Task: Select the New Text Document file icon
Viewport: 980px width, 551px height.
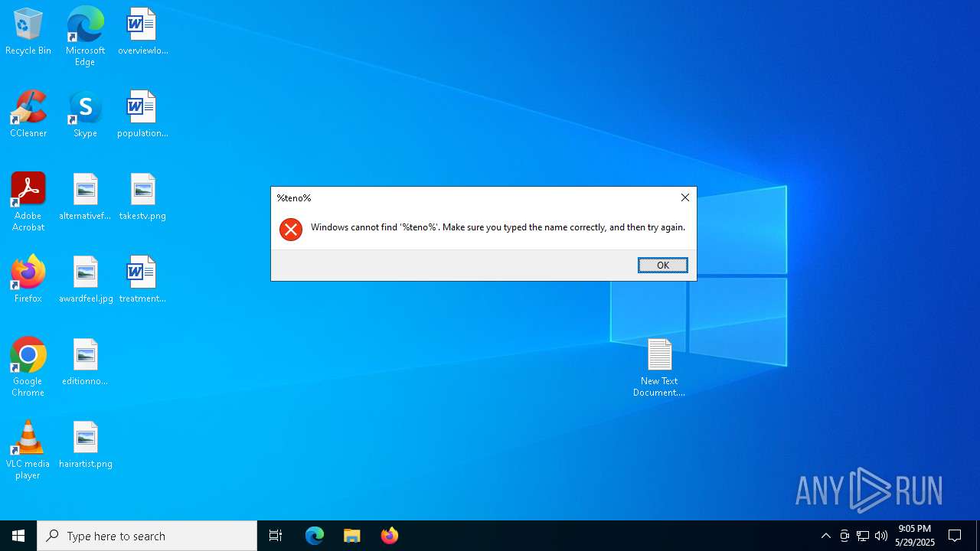Action: click(x=659, y=367)
